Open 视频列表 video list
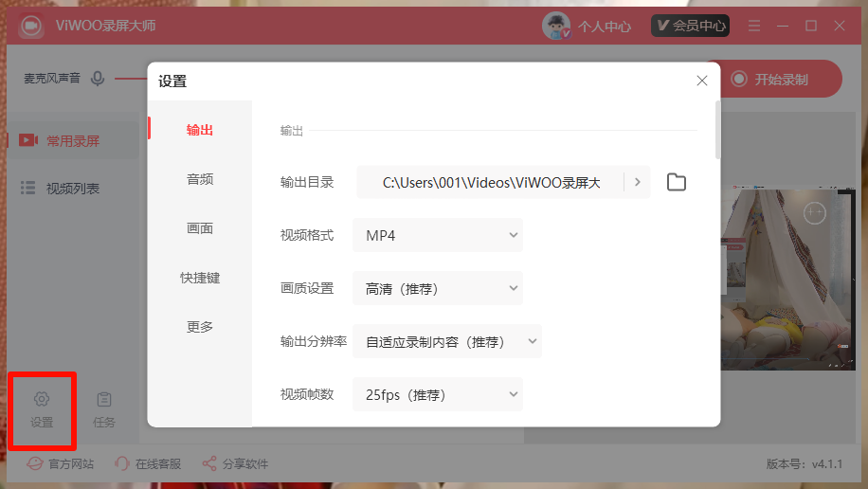Viewport: 868px width, 489px height. [x=73, y=189]
